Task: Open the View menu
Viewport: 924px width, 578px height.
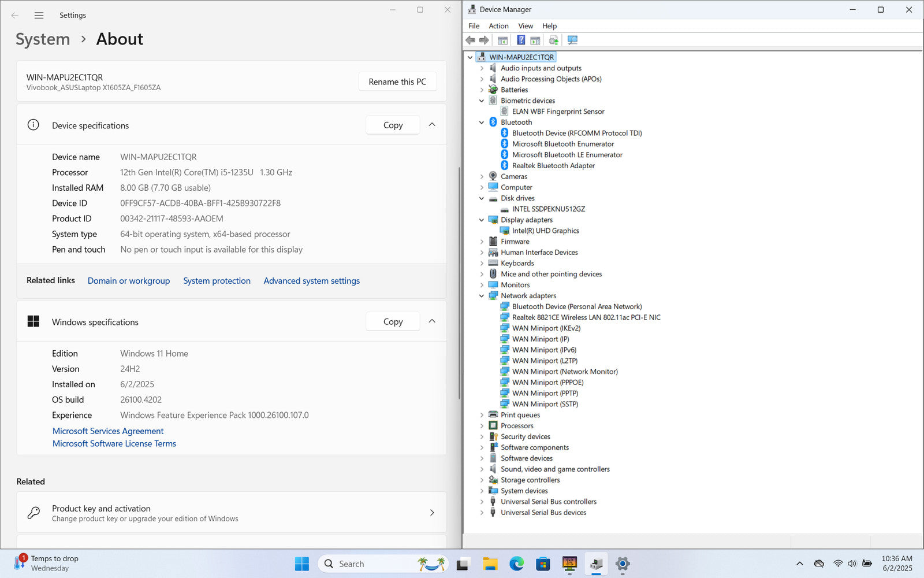Action: click(526, 26)
